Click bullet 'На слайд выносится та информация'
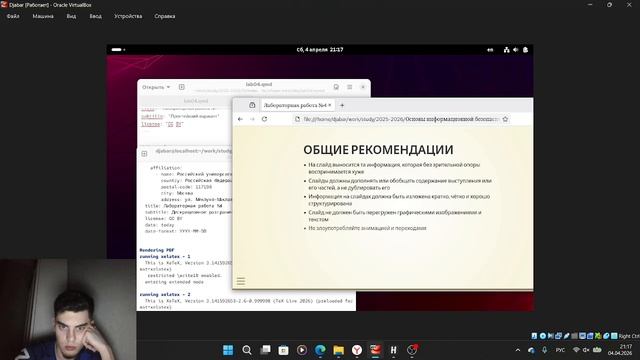Image resolution: width=640 pixels, height=360 pixels. [x=394, y=168]
